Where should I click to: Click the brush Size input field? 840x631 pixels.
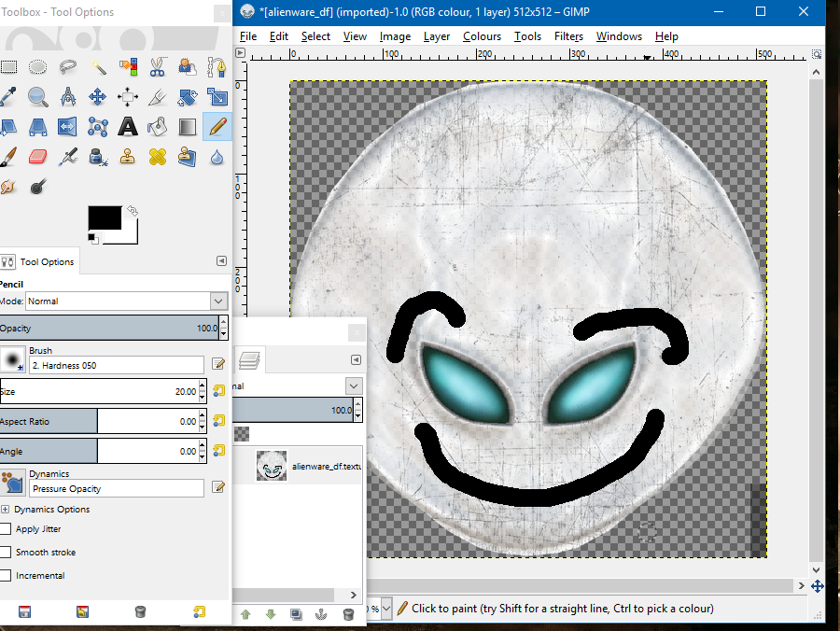tap(99, 391)
